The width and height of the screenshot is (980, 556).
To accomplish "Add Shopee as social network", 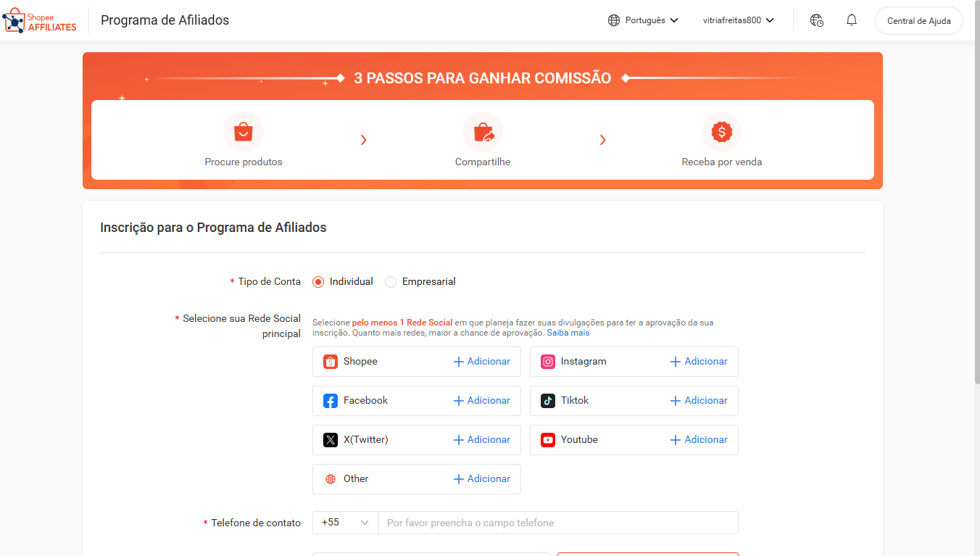I will pos(481,362).
